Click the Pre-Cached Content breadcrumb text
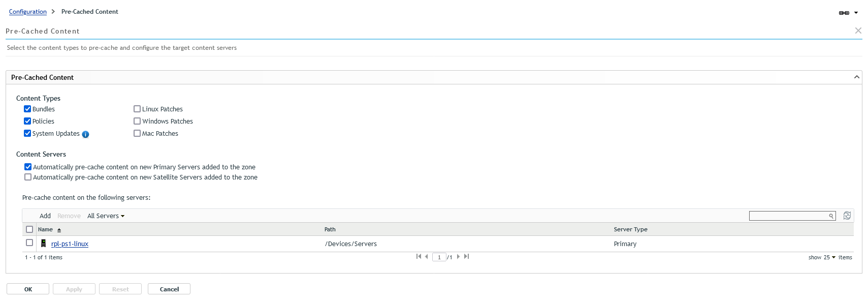The width and height of the screenshot is (868, 301). [x=90, y=12]
